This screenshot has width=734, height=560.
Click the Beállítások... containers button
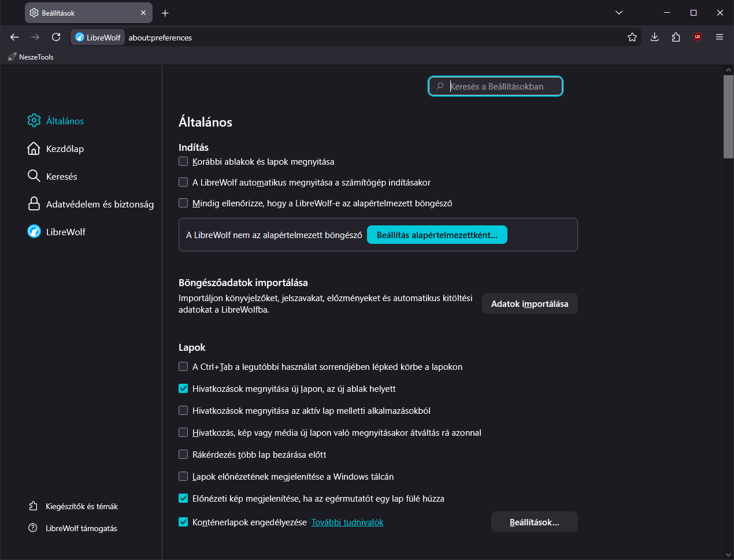[534, 522]
